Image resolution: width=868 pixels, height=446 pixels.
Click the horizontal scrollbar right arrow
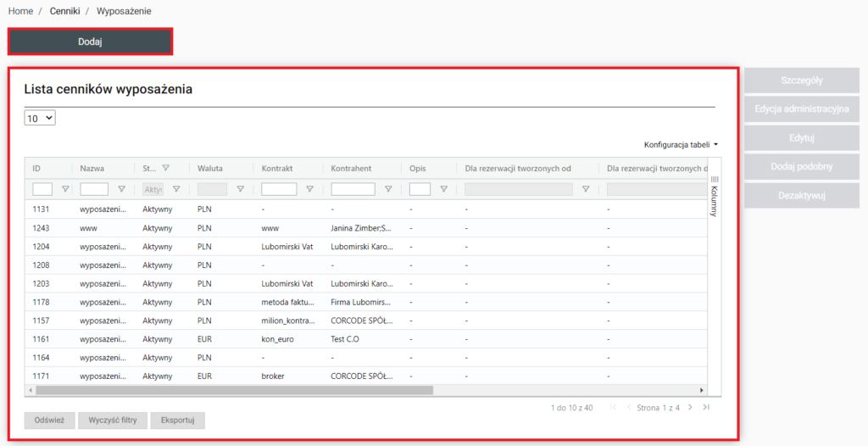pos(701,390)
